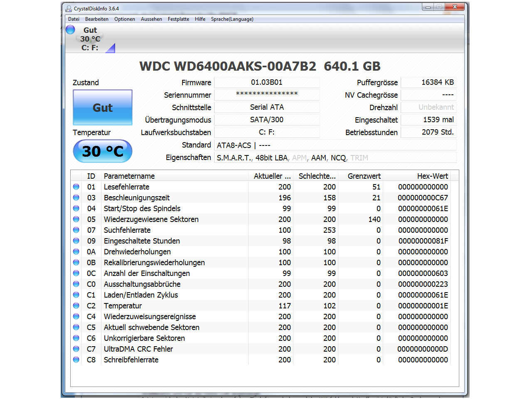The width and height of the screenshot is (532, 399).
Task: Click the blue Gut health status button
Action: coord(103,108)
